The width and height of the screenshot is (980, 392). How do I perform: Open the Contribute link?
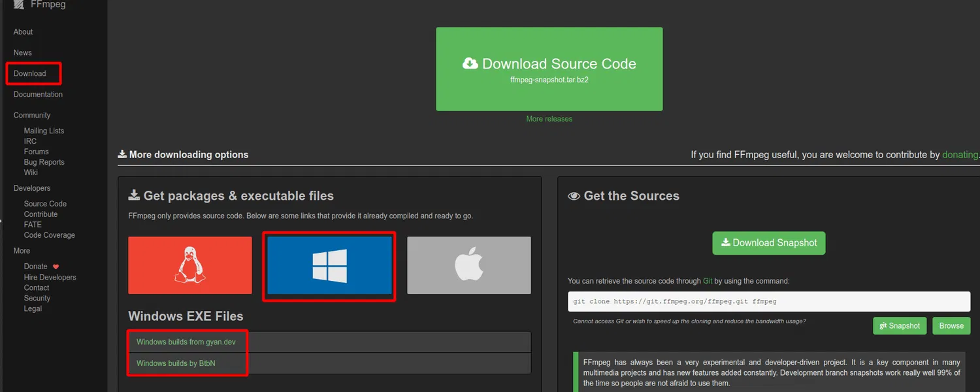pos(41,214)
